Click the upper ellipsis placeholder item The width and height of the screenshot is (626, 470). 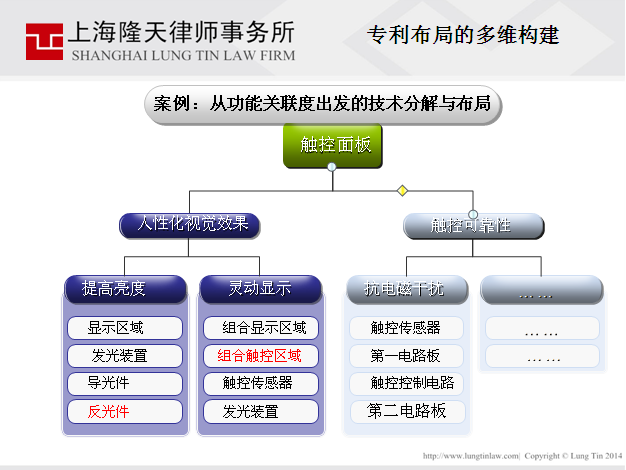[x=542, y=328]
